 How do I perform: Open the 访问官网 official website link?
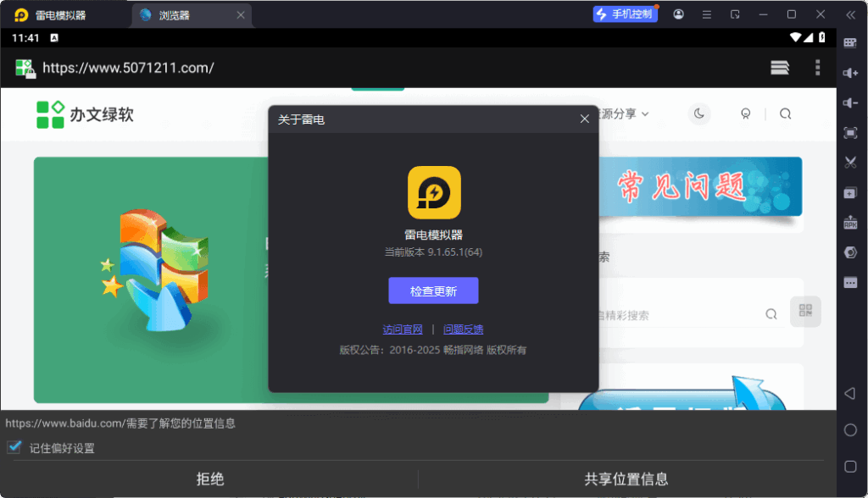coord(401,329)
